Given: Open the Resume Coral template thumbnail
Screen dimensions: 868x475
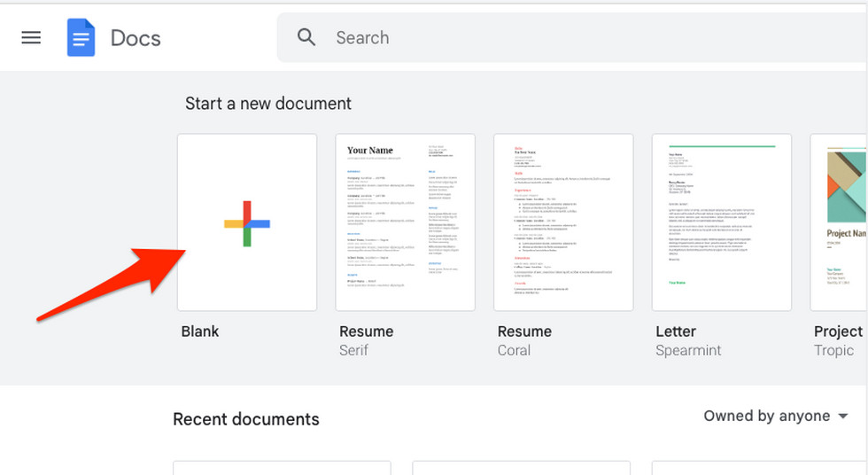Looking at the screenshot, I should (x=563, y=222).
